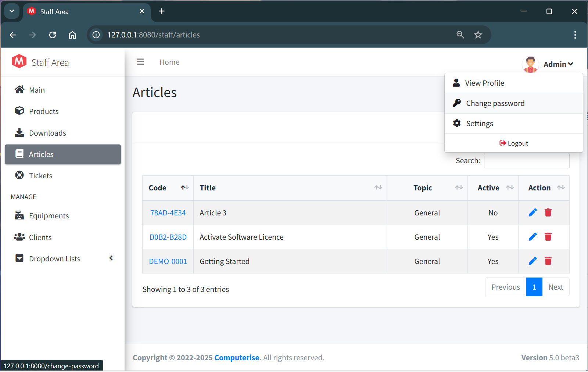Open the tab search dropdown arrow
The height and width of the screenshot is (372, 588).
(x=12, y=11)
